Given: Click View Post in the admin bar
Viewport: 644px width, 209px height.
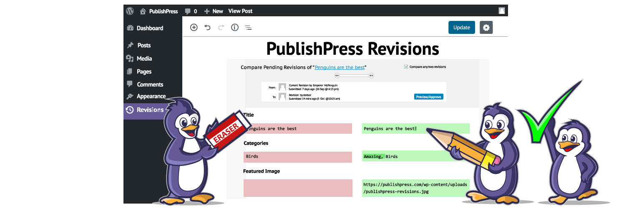Looking at the screenshot, I should click(240, 11).
